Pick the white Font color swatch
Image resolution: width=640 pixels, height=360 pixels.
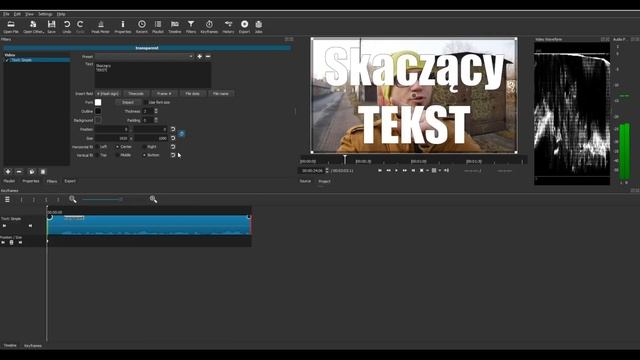click(98, 102)
